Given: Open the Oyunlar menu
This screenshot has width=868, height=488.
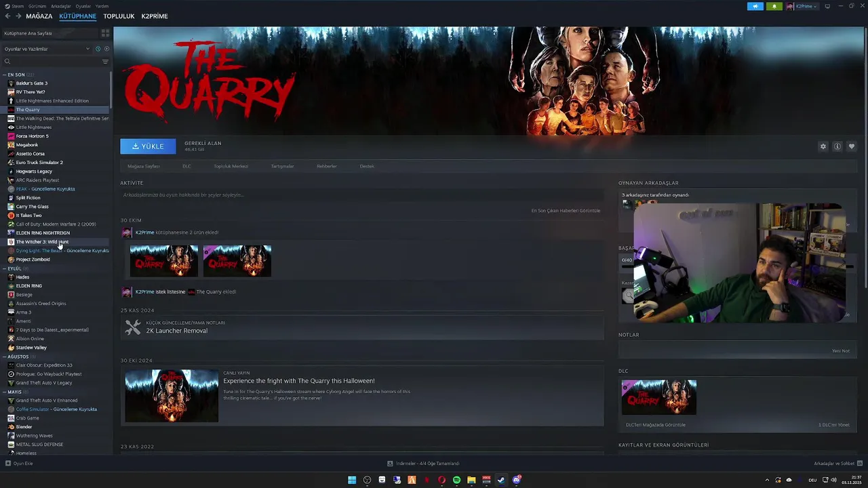Looking at the screenshot, I should pos(83,6).
